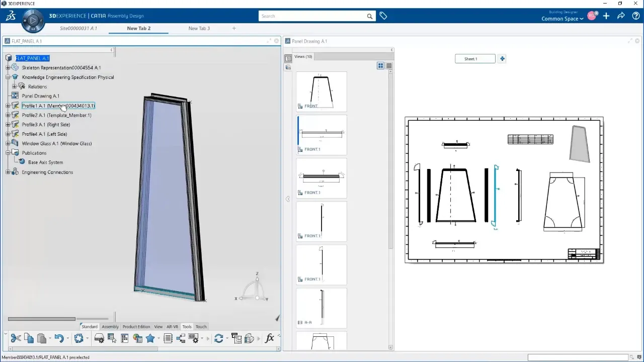Select the Cut tool in bottom toolbar
The width and height of the screenshot is (644, 362).
[x=15, y=338]
